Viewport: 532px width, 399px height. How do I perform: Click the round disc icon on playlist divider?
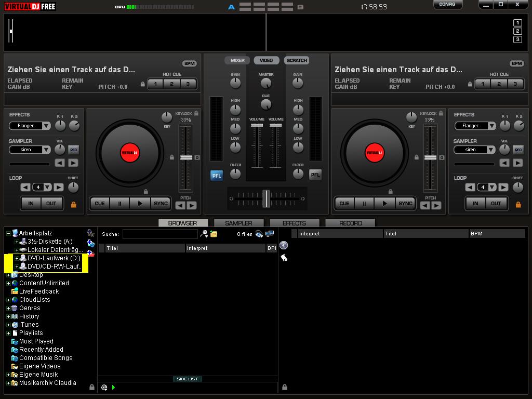click(x=284, y=245)
